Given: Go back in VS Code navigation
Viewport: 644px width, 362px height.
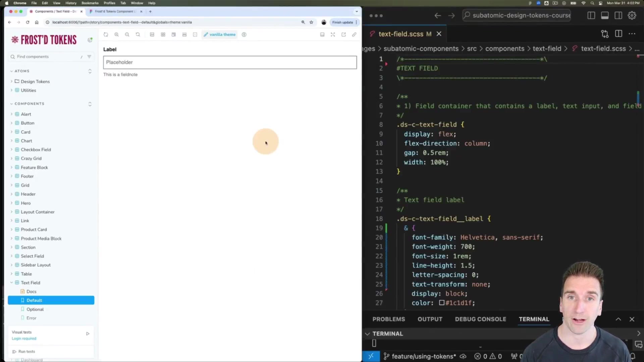Looking at the screenshot, I should 438,15.
